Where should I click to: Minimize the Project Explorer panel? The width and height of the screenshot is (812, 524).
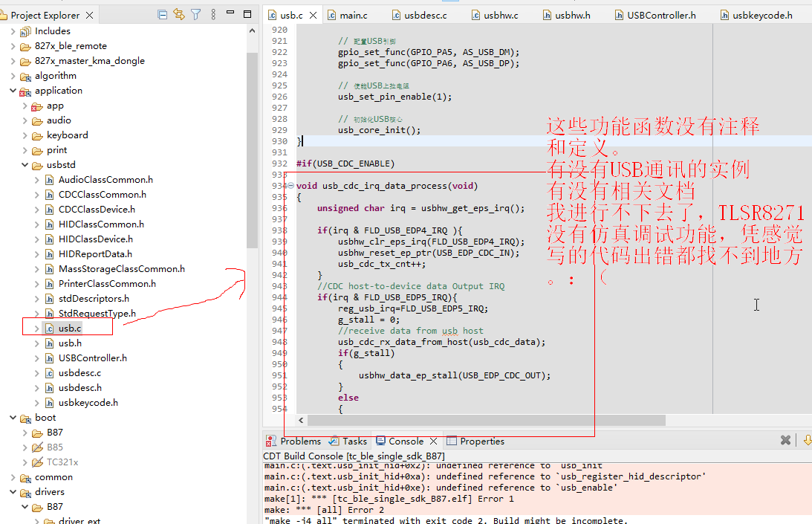pos(230,13)
